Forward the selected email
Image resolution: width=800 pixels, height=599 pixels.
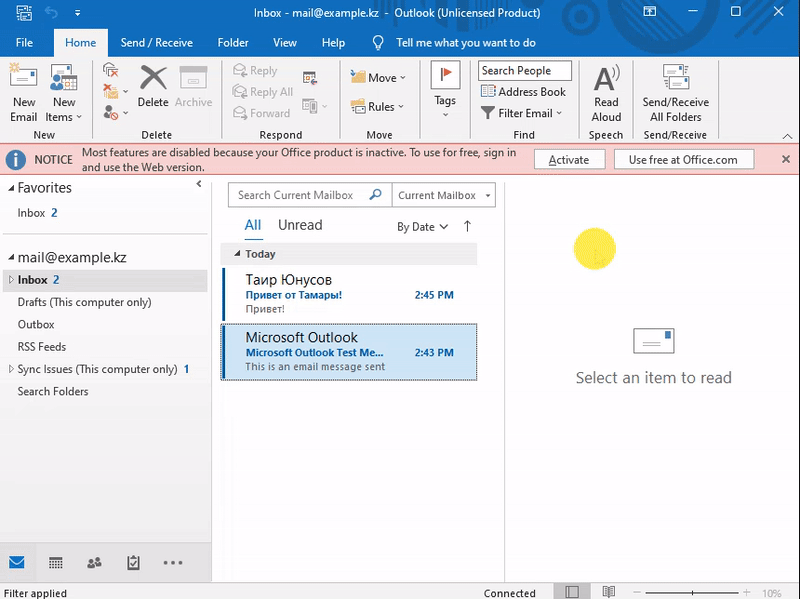[x=261, y=113]
